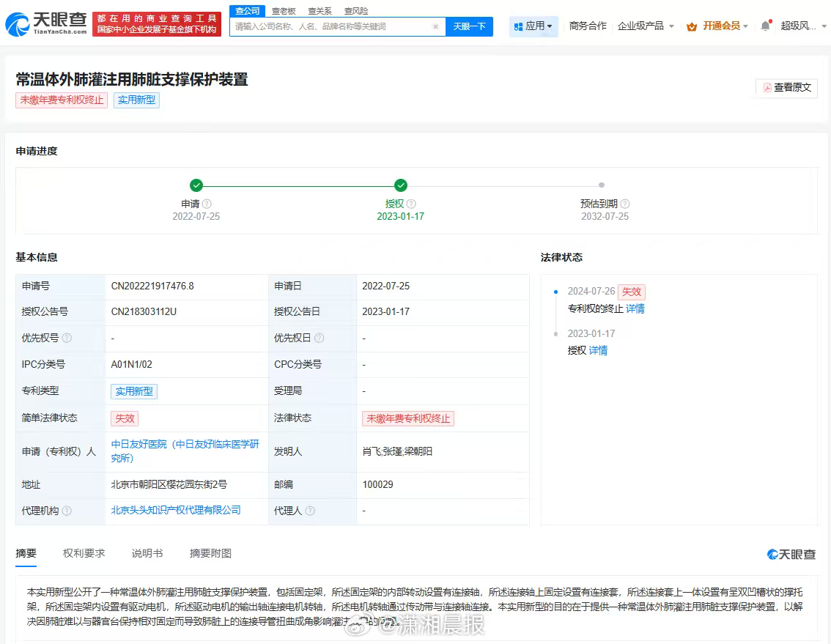Open 详情 for 专利权的终止

(635, 308)
